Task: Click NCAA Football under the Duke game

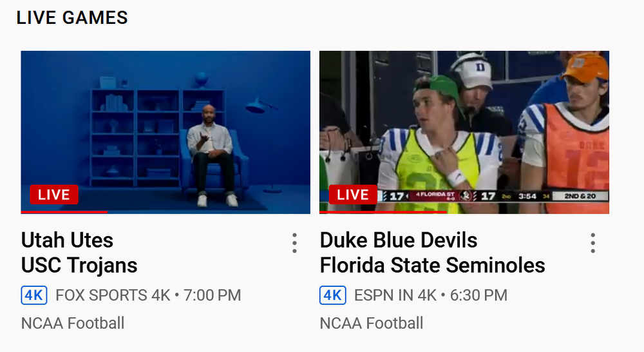Action: coord(372,323)
